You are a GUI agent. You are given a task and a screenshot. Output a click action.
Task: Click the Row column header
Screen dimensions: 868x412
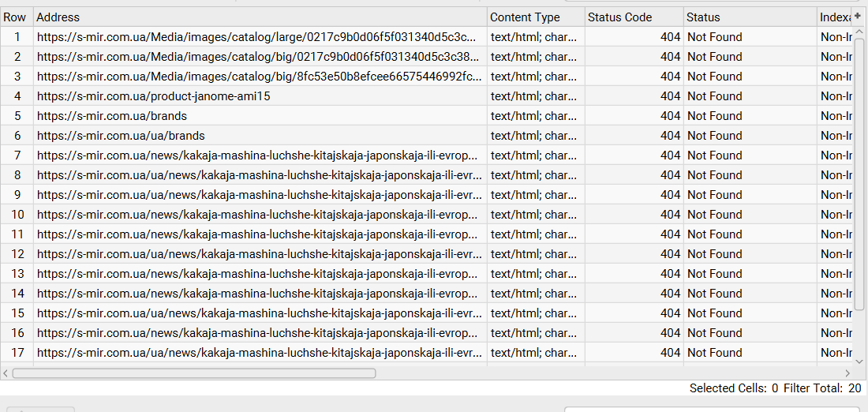16,17
